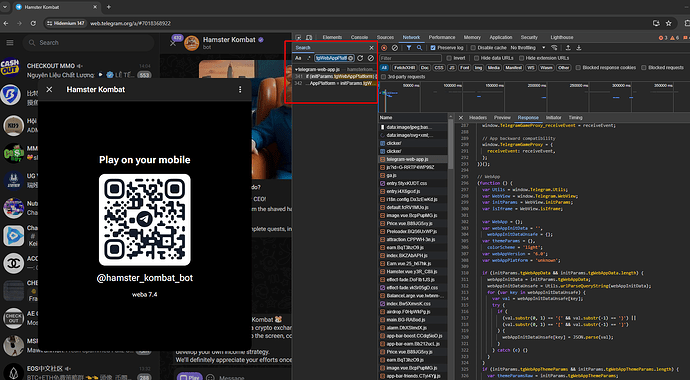690x380 pixels.
Task: Check Blocked response cookies
Action: [579, 68]
